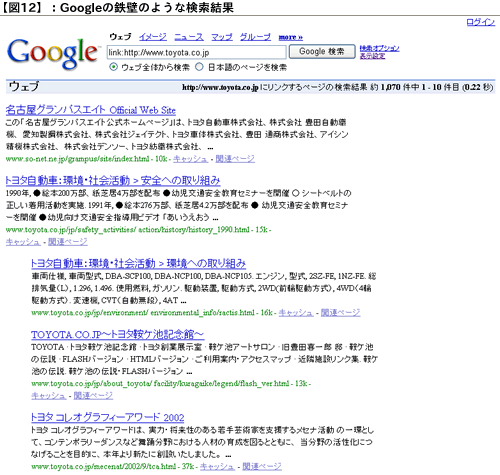Switch to the イメージ tab
This screenshot has width=500, height=475.
(153, 37)
